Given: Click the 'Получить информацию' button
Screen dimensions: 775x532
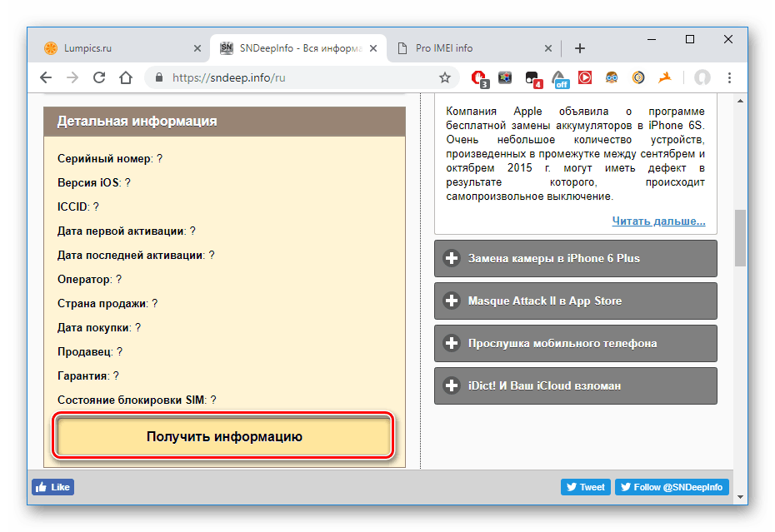Looking at the screenshot, I should 224,436.
